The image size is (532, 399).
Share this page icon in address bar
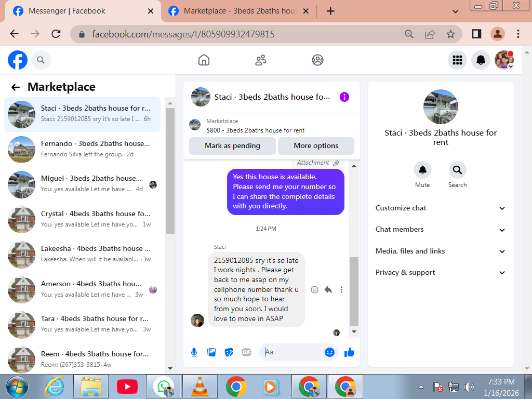click(430, 34)
